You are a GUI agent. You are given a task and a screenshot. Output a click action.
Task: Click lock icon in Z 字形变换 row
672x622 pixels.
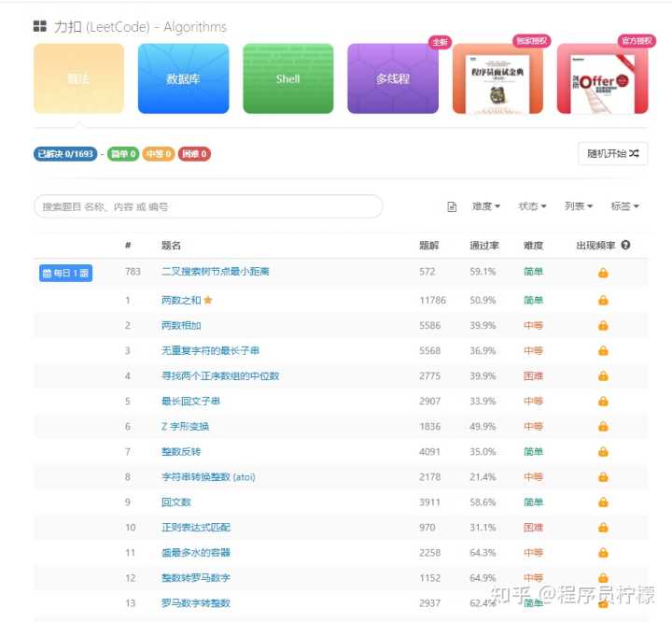(x=603, y=426)
